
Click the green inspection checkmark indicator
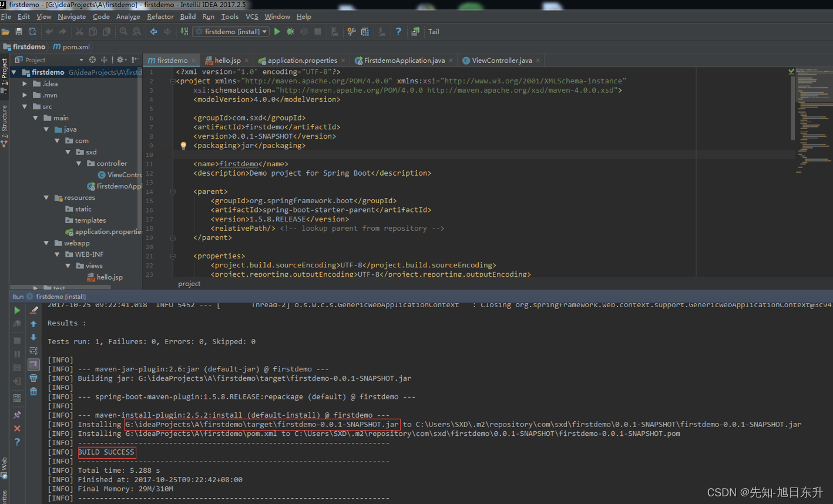pos(791,72)
